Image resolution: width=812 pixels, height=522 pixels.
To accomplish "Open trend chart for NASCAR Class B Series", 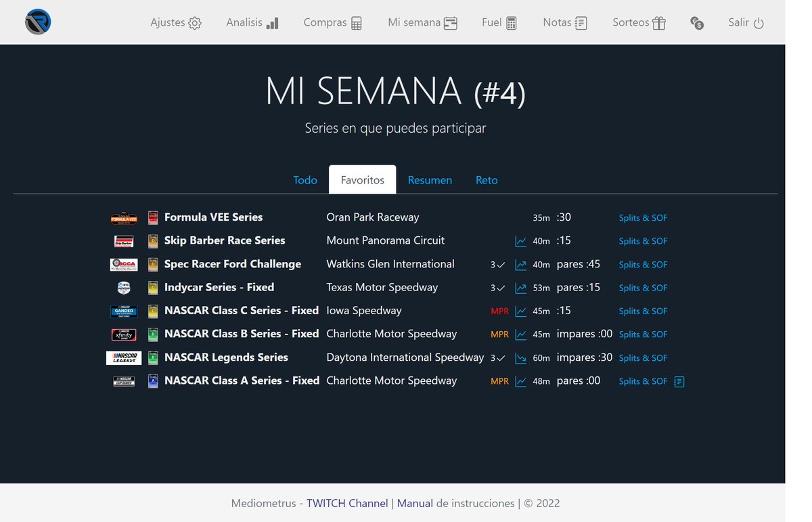I will [520, 334].
